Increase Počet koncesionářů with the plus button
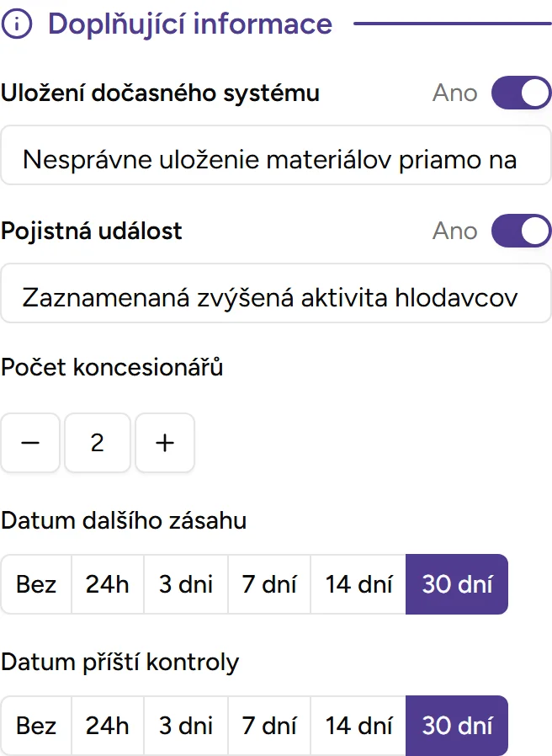This screenshot has height=756, width=552. pyautogui.click(x=165, y=443)
